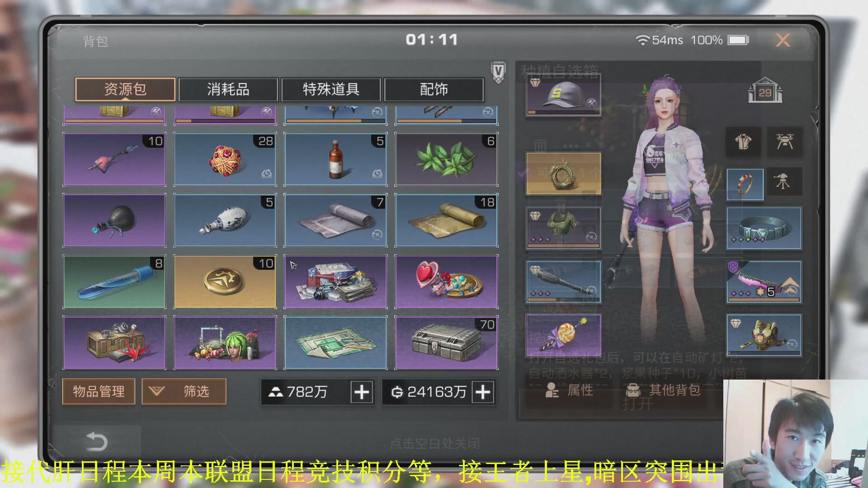868x488 pixels.
Task: Click the 背包 title text
Action: point(95,41)
